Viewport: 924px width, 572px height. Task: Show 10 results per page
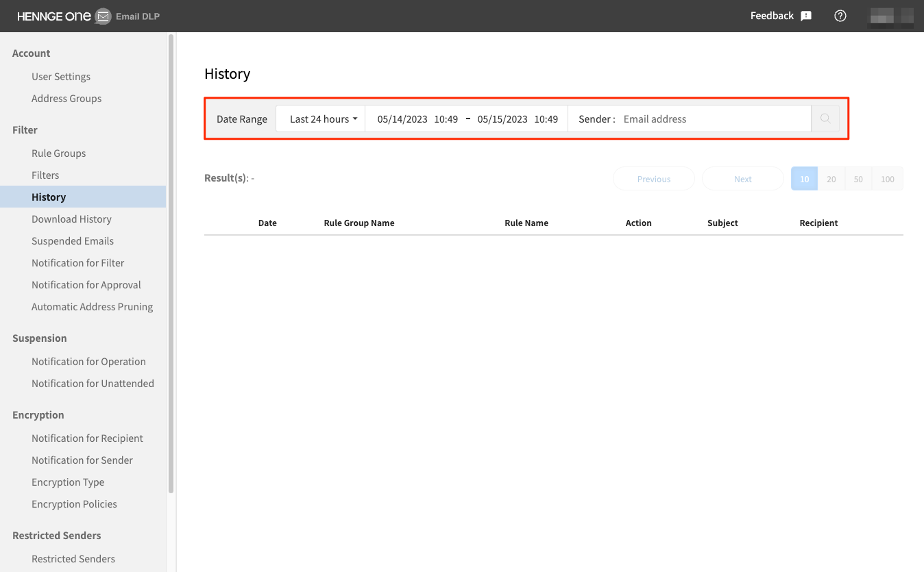(805, 179)
